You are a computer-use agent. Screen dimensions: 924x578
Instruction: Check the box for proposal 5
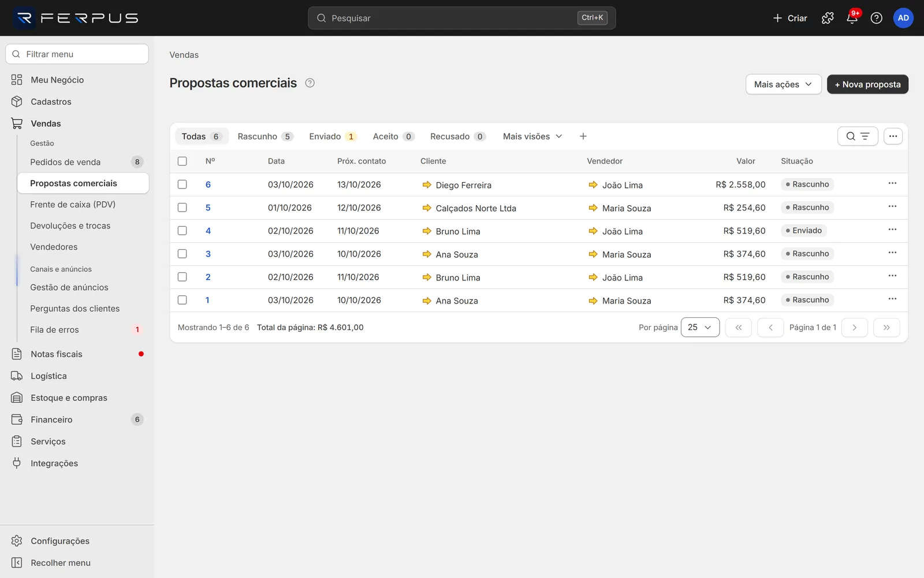[x=182, y=208]
